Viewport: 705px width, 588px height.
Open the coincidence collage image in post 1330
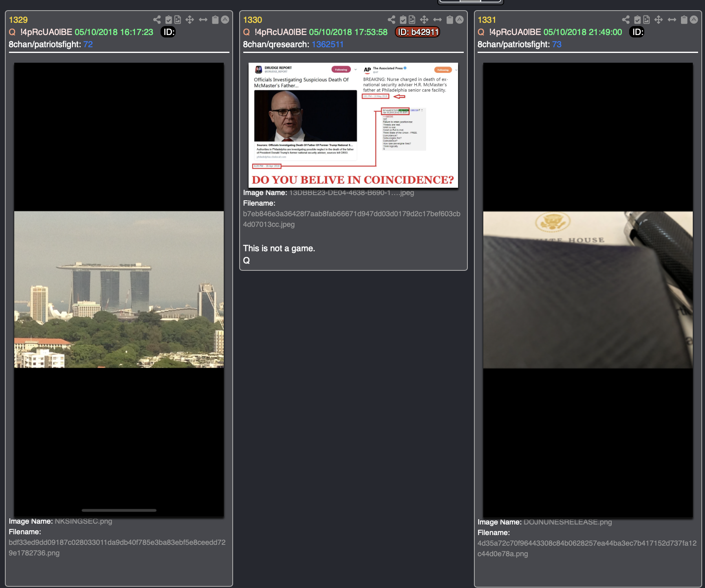[x=353, y=125]
